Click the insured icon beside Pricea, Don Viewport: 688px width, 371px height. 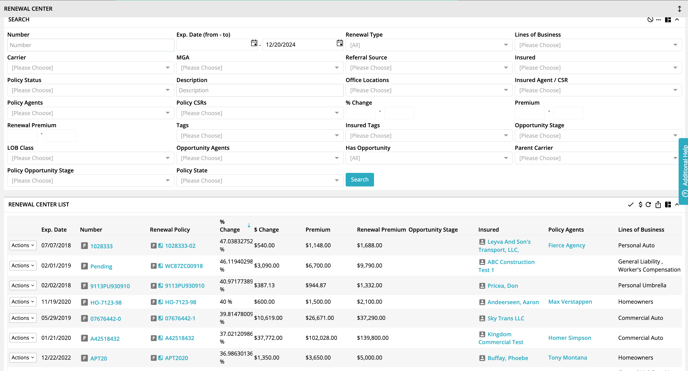pos(482,286)
